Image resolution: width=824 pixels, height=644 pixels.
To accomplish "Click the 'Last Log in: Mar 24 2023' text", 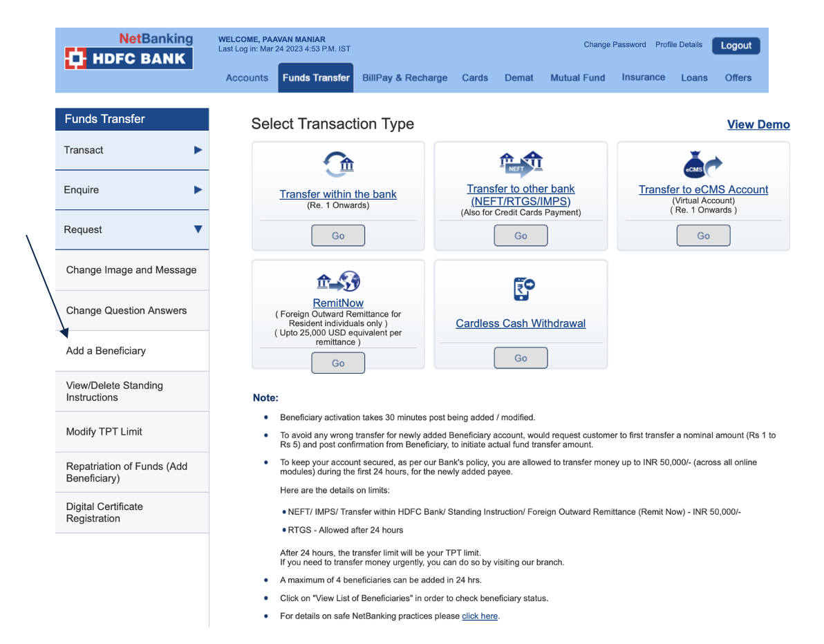I will (x=284, y=49).
